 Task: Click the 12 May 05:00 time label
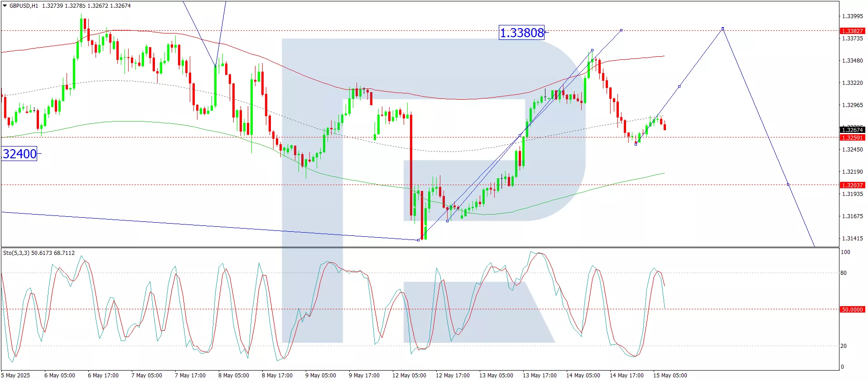pyautogui.click(x=409, y=375)
